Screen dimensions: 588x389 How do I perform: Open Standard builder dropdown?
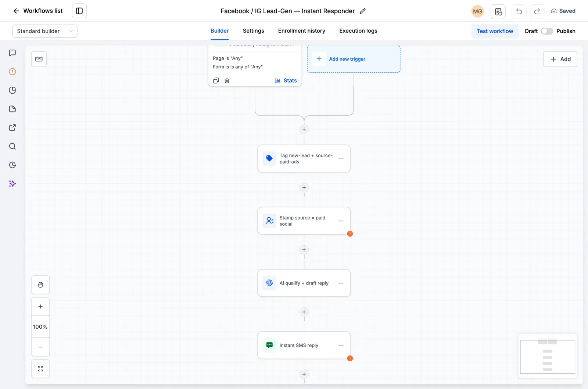pos(45,31)
